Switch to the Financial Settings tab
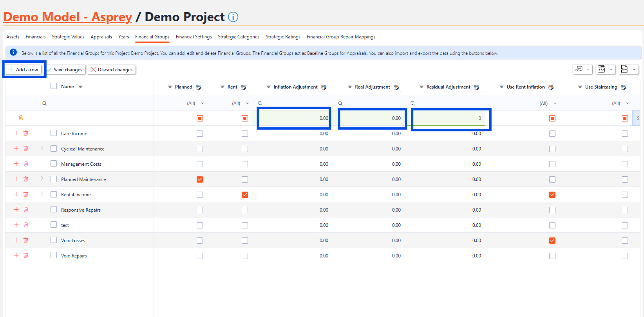 tap(194, 37)
